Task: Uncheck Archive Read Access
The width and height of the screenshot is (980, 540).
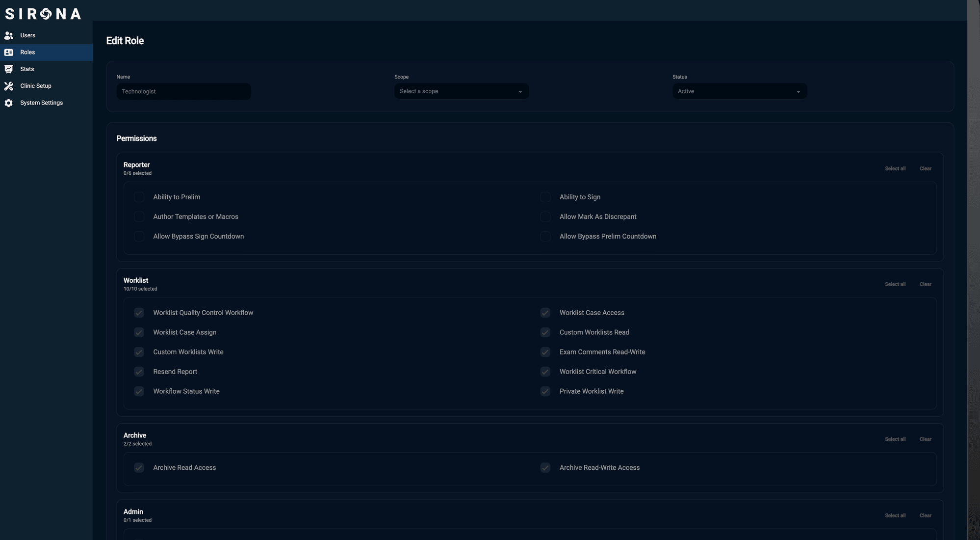Action: (x=139, y=468)
